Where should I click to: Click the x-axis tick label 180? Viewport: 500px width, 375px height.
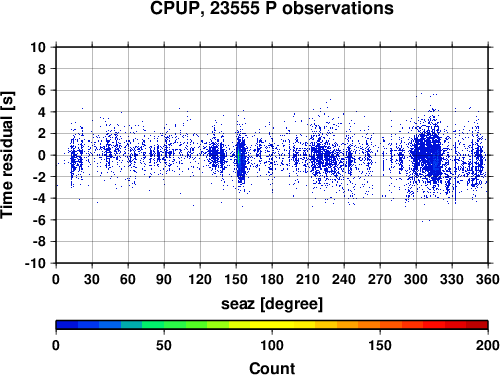272,279
